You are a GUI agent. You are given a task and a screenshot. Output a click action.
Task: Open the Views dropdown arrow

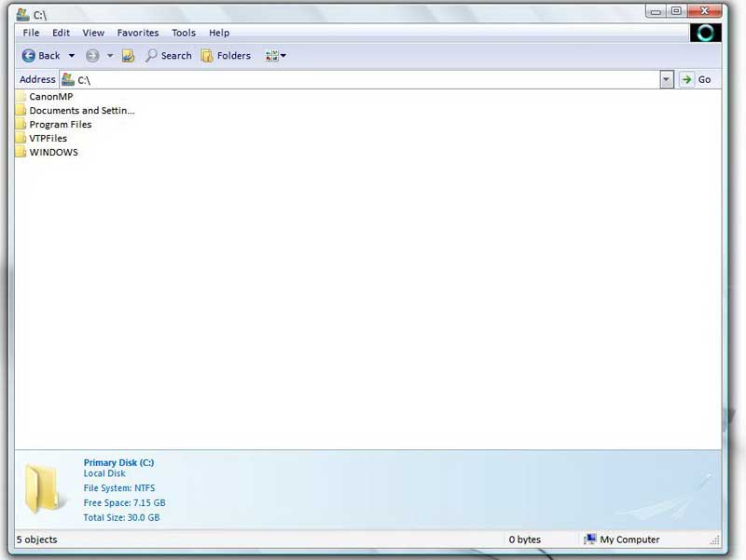[x=283, y=56]
